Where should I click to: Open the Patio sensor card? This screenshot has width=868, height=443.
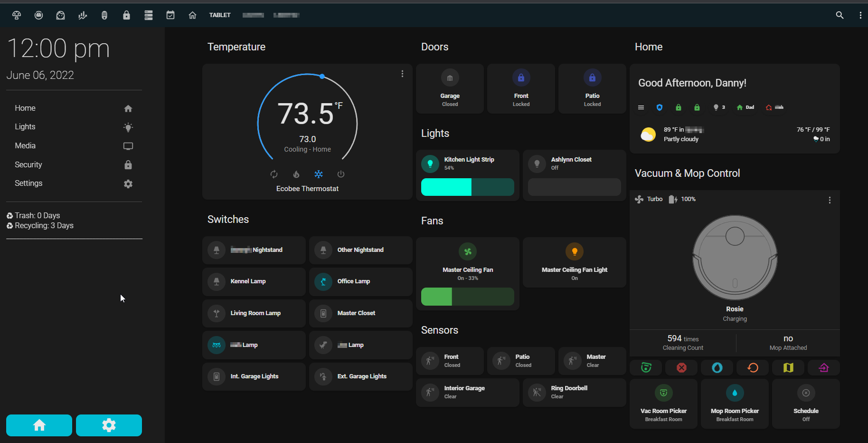[x=521, y=361]
